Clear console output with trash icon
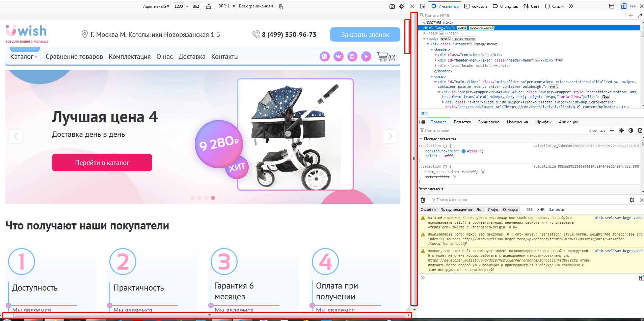Image resolution: width=644 pixels, height=321 pixels. point(423,200)
